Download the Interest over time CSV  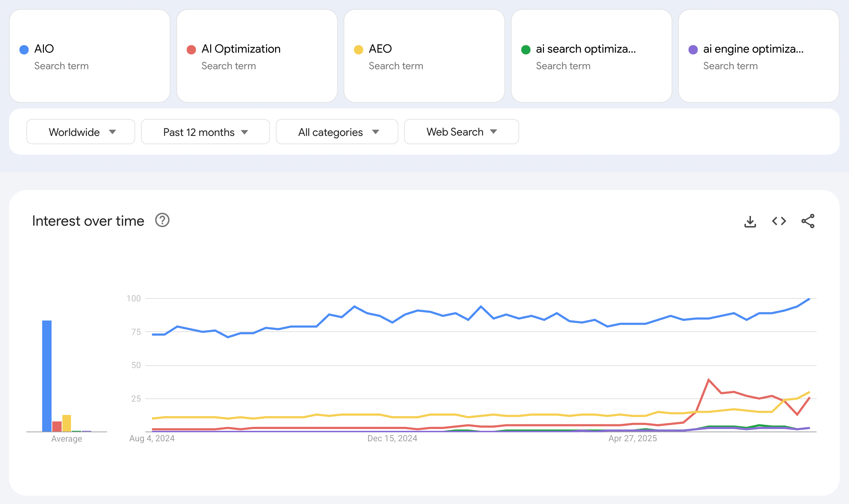pos(750,221)
